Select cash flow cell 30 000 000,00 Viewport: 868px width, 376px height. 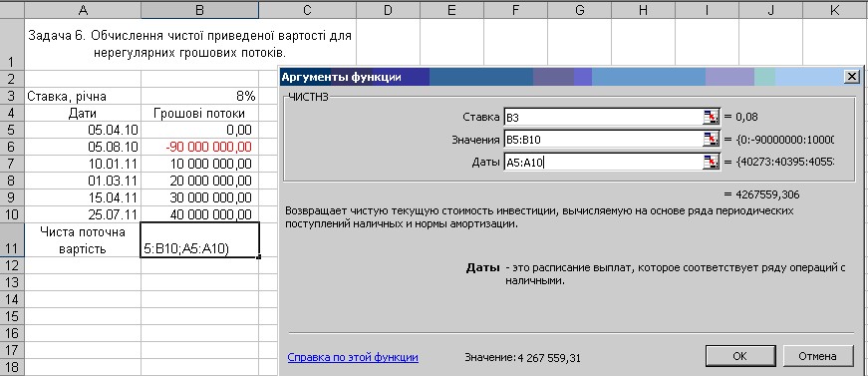200,197
